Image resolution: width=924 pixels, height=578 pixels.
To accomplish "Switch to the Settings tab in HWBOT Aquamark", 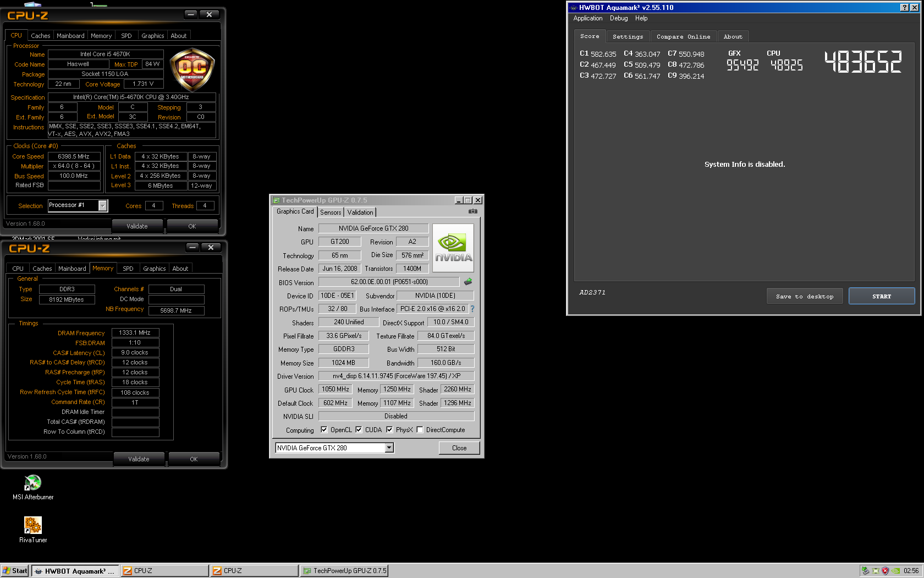I will (x=628, y=36).
